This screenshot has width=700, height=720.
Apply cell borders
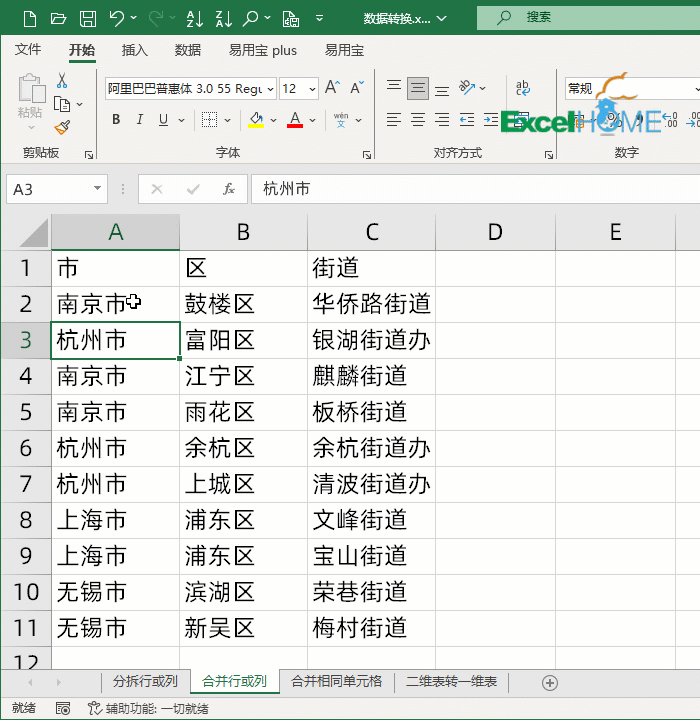coord(209,120)
